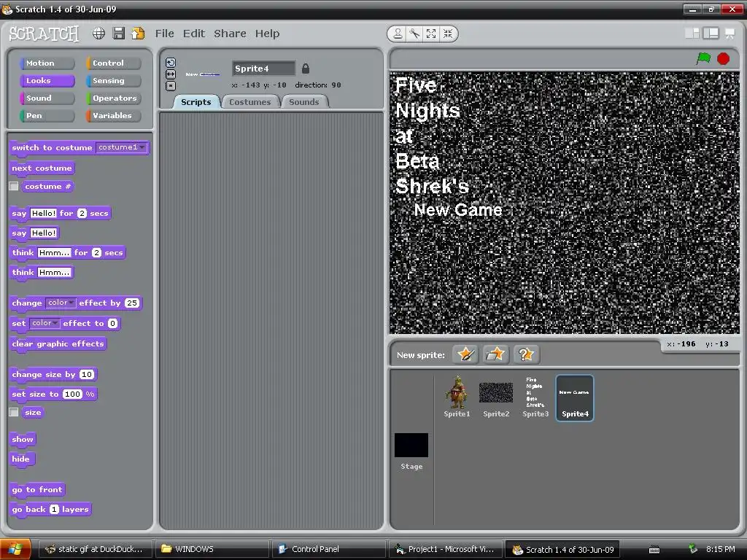The height and width of the screenshot is (560, 747).
Task: Open color dropdown in set effect block
Action: [44, 323]
